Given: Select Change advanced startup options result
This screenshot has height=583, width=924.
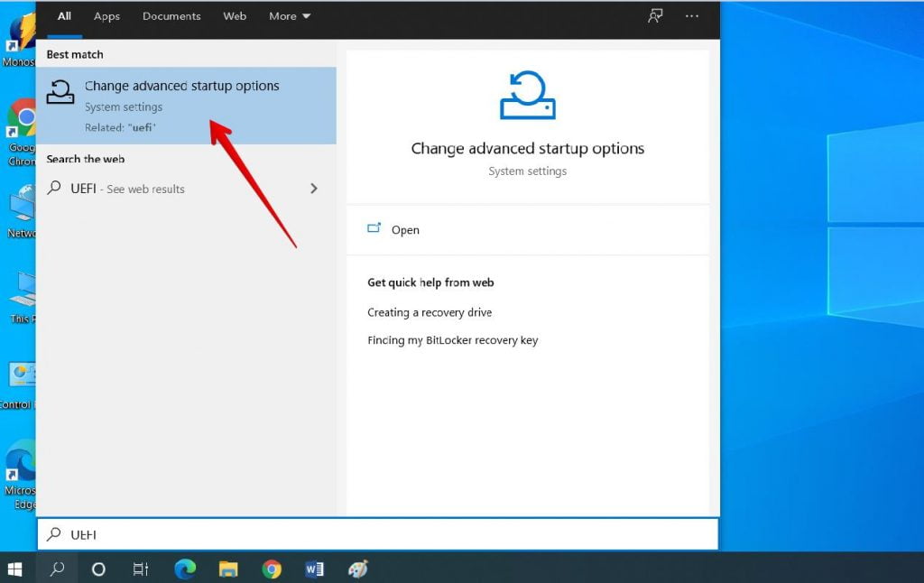Looking at the screenshot, I should click(186, 106).
